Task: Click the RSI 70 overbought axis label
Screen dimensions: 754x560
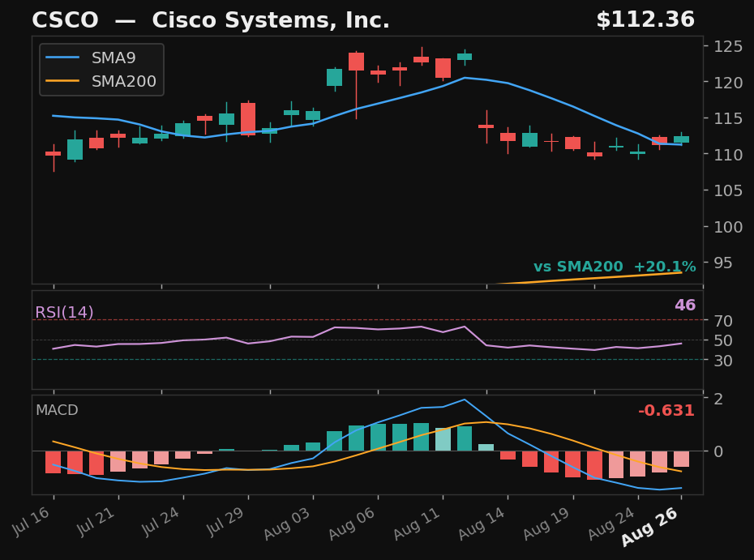Action: [x=723, y=321]
